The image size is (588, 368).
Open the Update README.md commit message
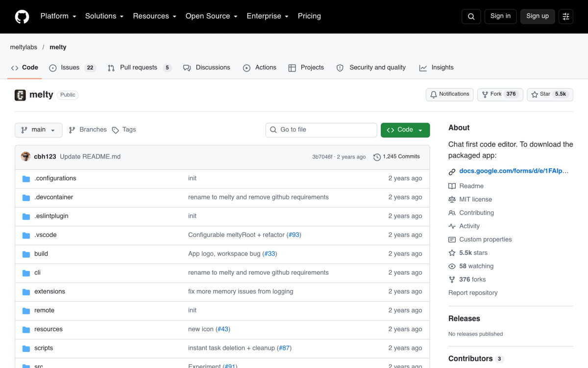pos(90,157)
